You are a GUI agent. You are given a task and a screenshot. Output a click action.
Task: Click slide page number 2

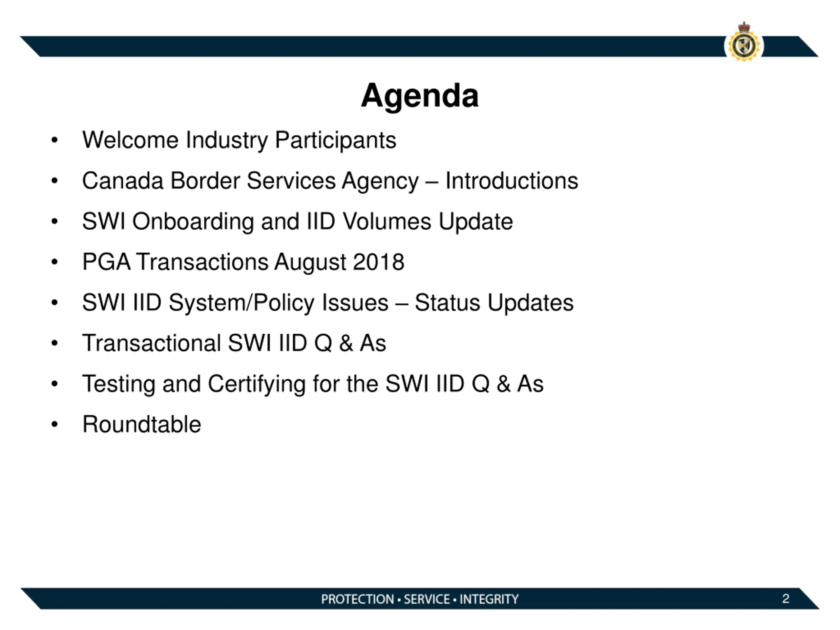click(x=786, y=599)
